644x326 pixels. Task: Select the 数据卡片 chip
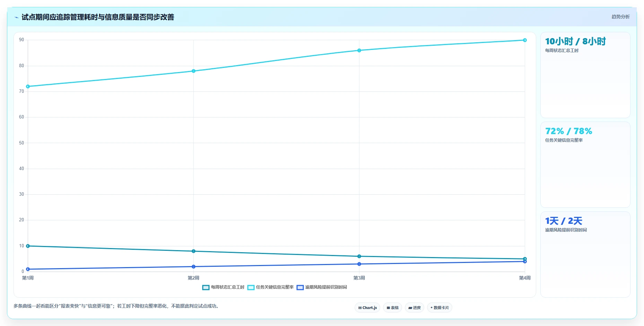point(440,308)
